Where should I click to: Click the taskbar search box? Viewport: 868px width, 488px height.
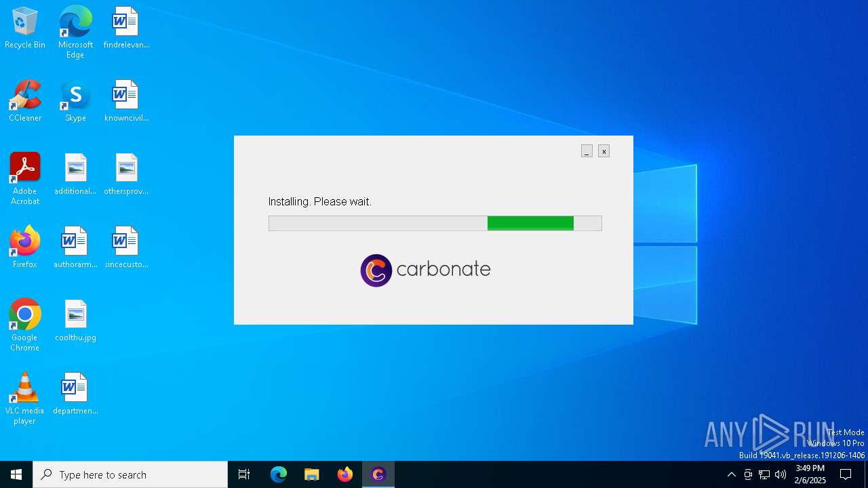click(x=130, y=474)
